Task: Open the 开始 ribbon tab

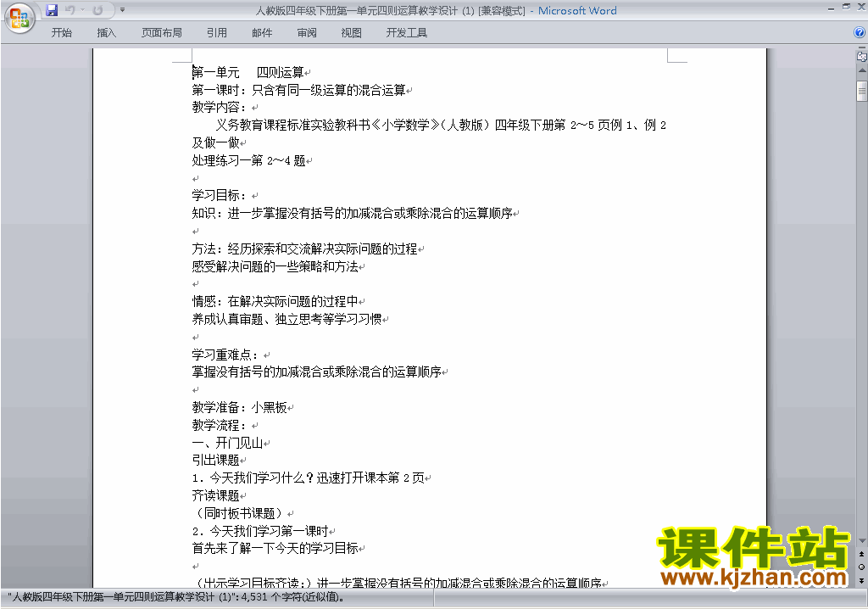Action: point(61,33)
